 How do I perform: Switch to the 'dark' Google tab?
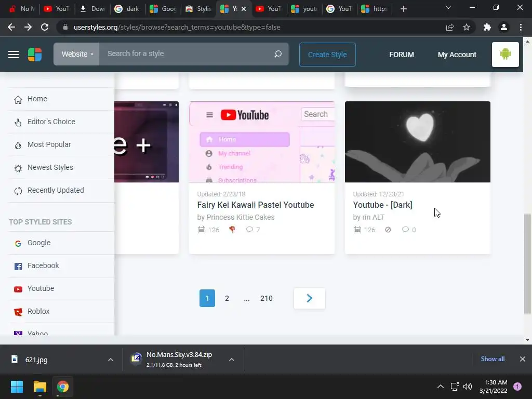coord(128,9)
